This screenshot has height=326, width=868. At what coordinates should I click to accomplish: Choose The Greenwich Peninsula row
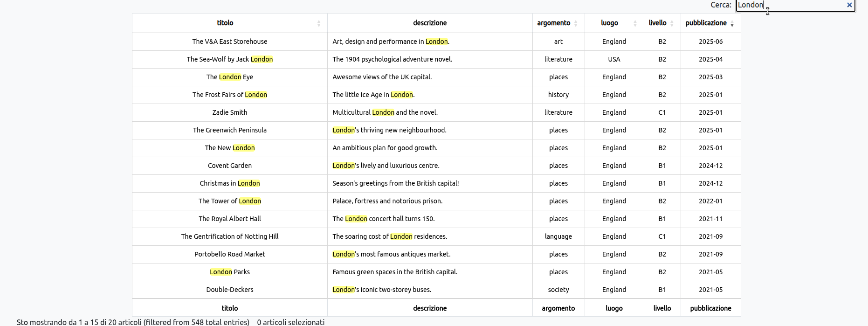(x=229, y=130)
